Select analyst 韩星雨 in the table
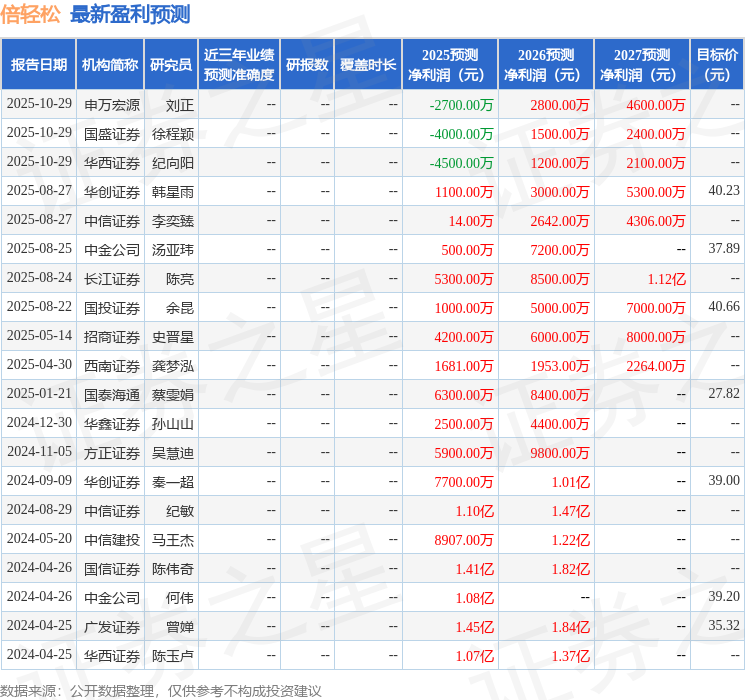Viewport: 745px width, 700px height. (173, 192)
